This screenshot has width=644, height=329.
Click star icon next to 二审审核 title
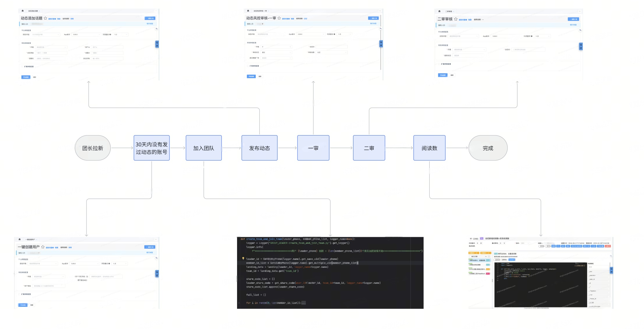tap(456, 19)
